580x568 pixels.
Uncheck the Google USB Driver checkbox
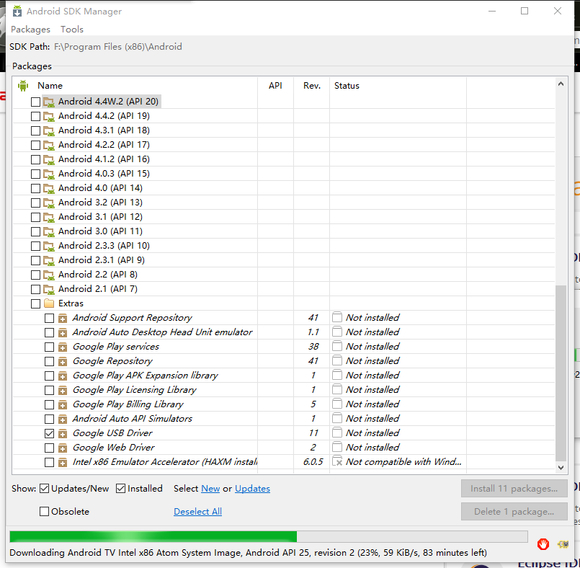click(x=49, y=433)
